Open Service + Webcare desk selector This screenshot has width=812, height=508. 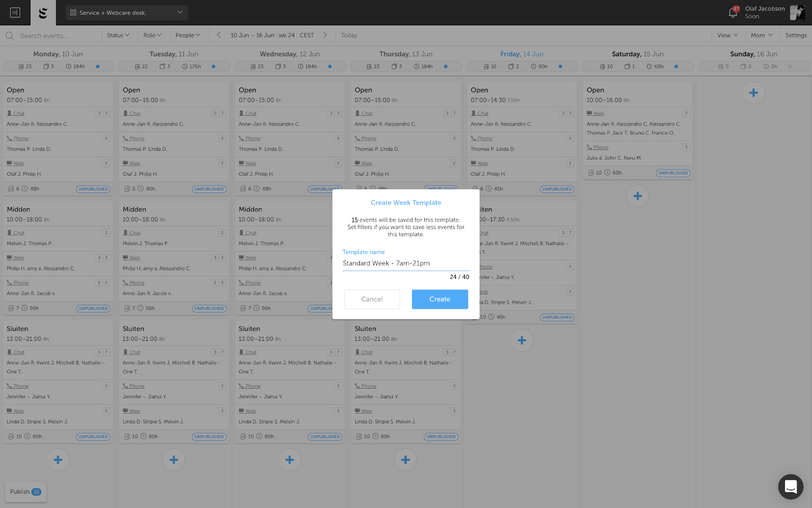coord(126,13)
